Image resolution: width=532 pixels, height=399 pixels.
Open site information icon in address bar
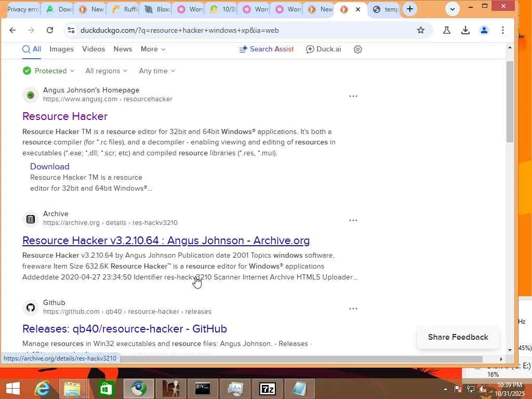pyautogui.click(x=71, y=30)
